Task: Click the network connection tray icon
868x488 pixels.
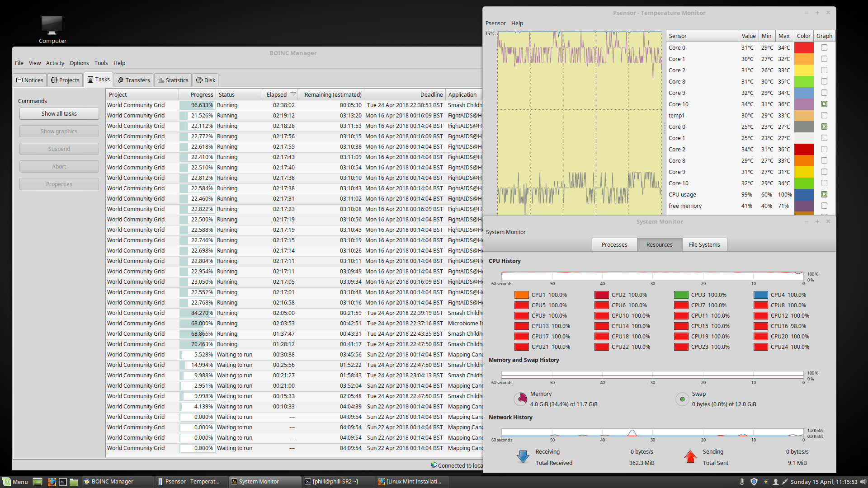Action: click(x=785, y=482)
